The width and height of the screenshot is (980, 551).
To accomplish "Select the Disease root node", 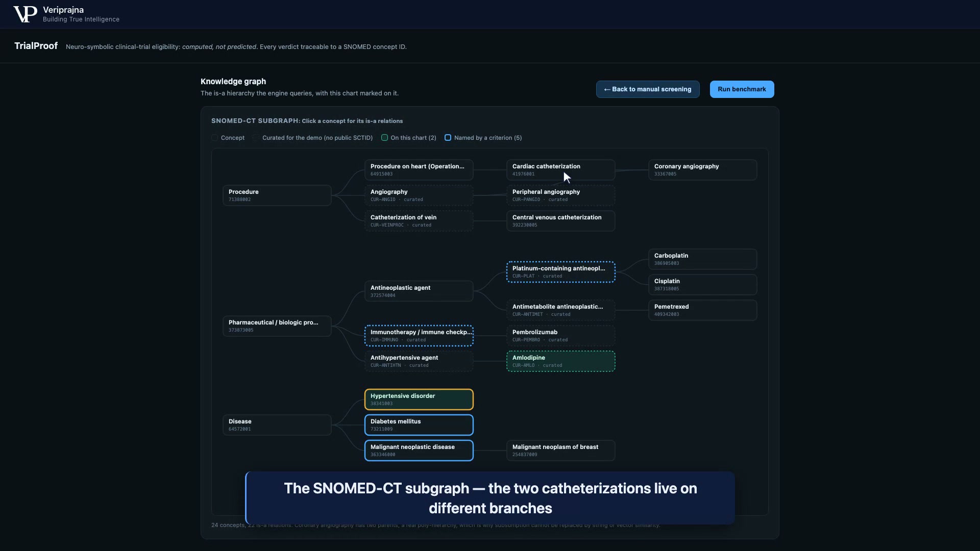I will pyautogui.click(x=277, y=425).
